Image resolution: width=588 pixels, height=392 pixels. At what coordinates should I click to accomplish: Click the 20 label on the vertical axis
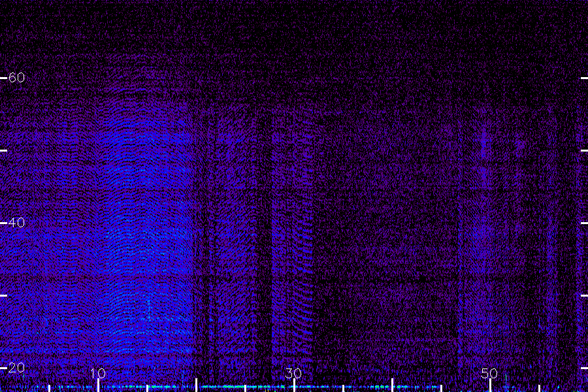click(16, 368)
